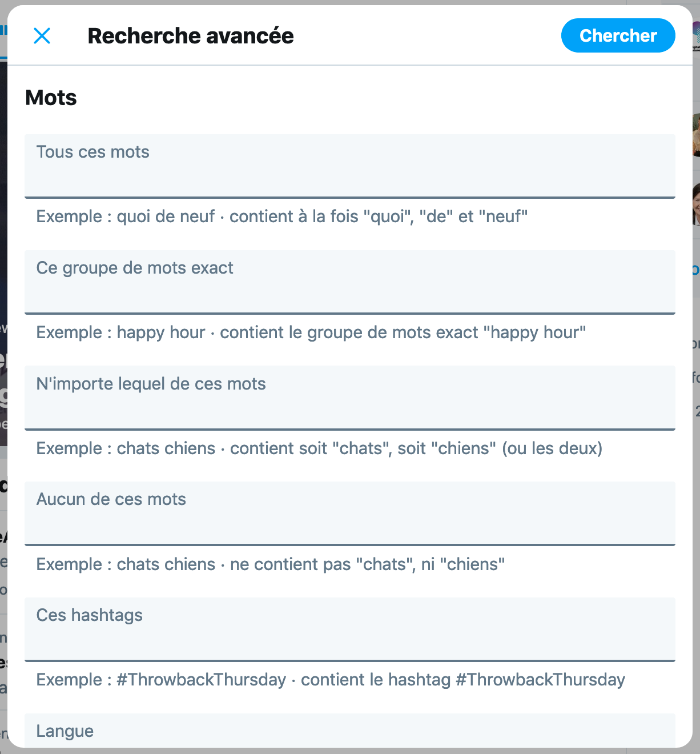Close the Recherche avancée dialog
Viewport: 700px width, 754px height.
tap(42, 36)
